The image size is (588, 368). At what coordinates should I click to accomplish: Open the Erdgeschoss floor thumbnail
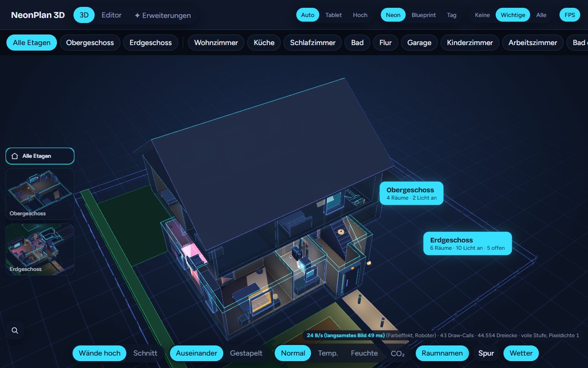40,250
